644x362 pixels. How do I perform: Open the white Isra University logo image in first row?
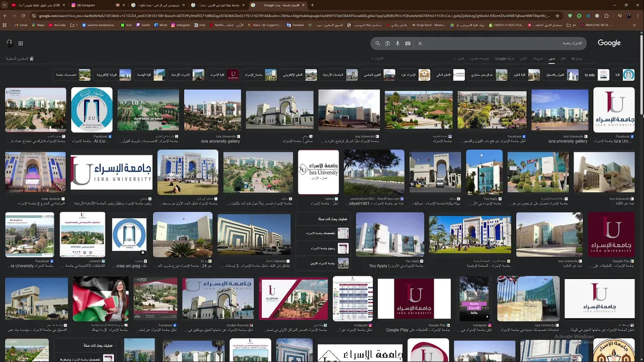614,110
